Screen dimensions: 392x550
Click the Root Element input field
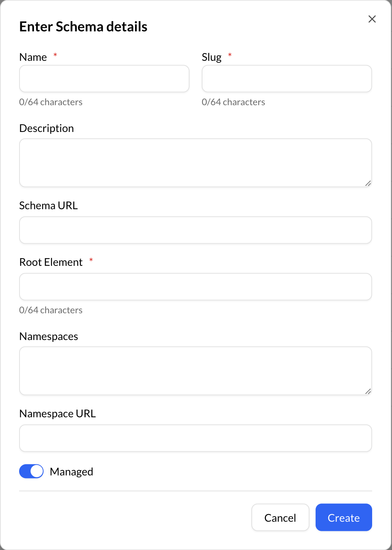196,286
